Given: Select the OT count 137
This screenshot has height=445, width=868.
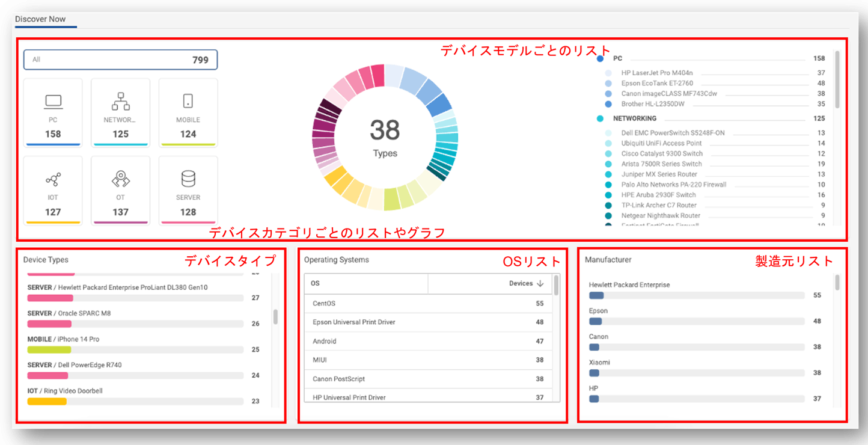Looking at the screenshot, I should (x=121, y=212).
